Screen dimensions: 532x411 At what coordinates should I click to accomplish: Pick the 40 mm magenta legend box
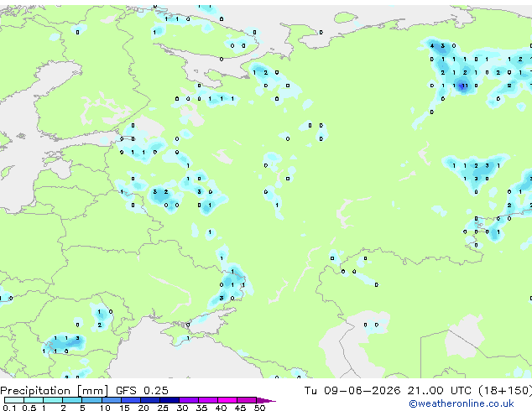[x=227, y=400]
